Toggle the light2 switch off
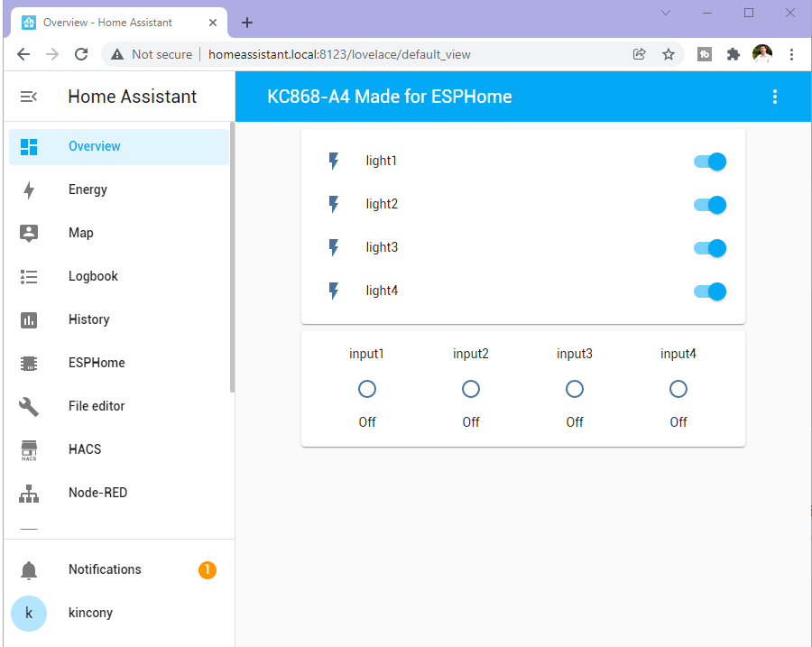The height and width of the screenshot is (647, 812). [710, 205]
